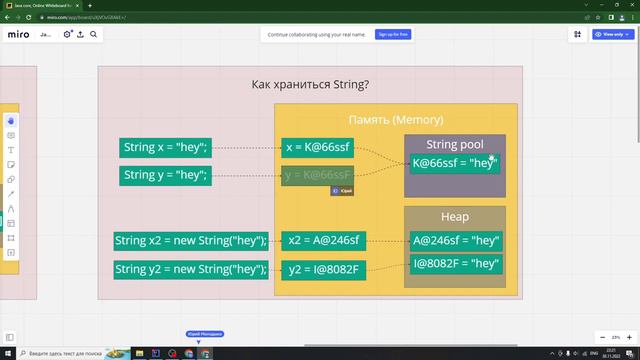The image size is (640, 360).
Task: Open File Explorer from taskbar
Action: click(140, 353)
